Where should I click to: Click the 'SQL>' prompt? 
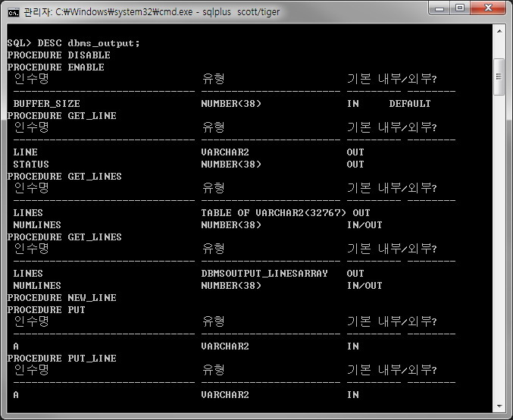[x=19, y=43]
